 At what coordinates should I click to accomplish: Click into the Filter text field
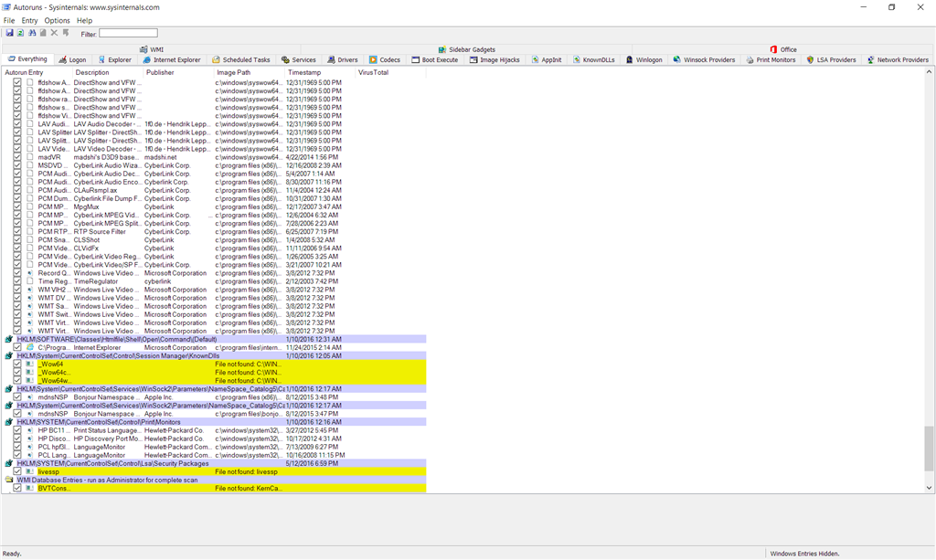128,34
